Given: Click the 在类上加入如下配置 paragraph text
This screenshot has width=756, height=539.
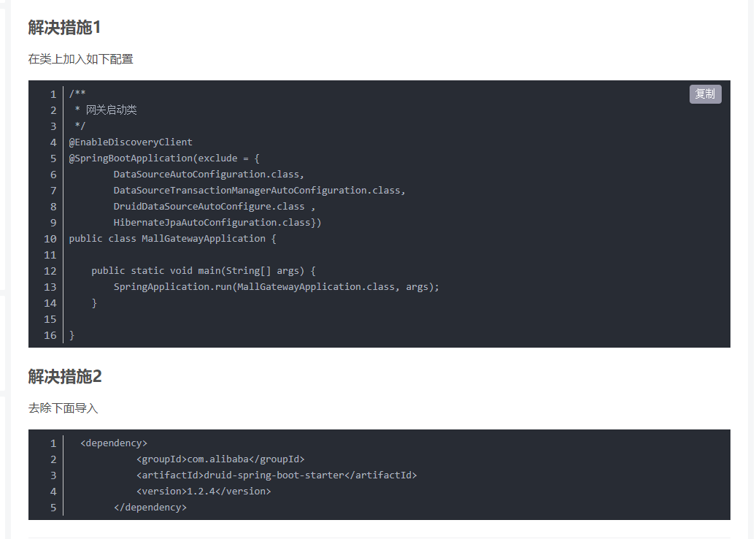Looking at the screenshot, I should pyautogui.click(x=80, y=59).
